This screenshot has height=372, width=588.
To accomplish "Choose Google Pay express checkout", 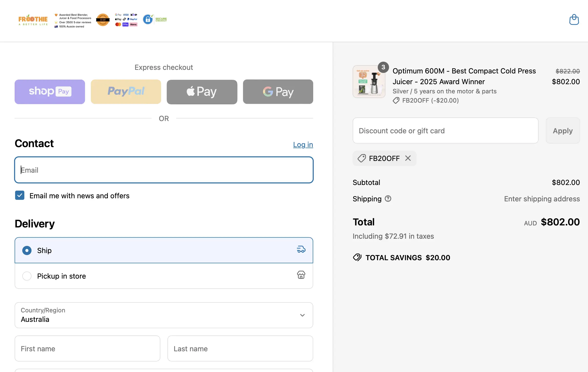I will [278, 92].
